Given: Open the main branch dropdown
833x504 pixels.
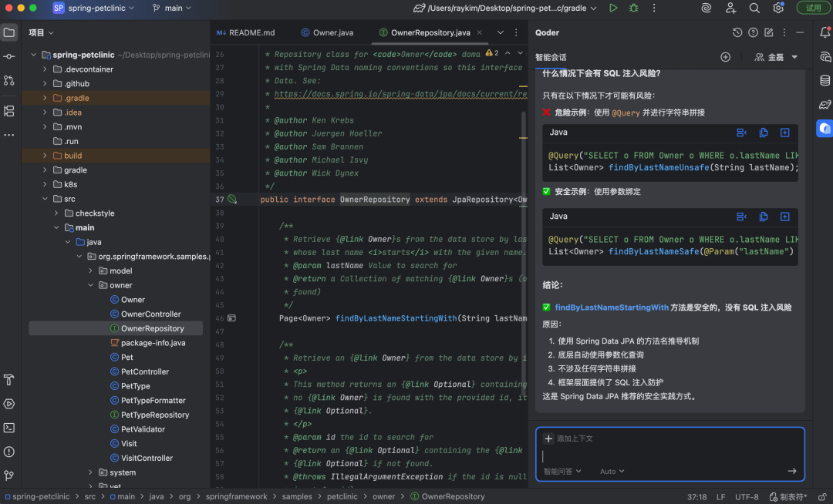Looking at the screenshot, I should [174, 8].
